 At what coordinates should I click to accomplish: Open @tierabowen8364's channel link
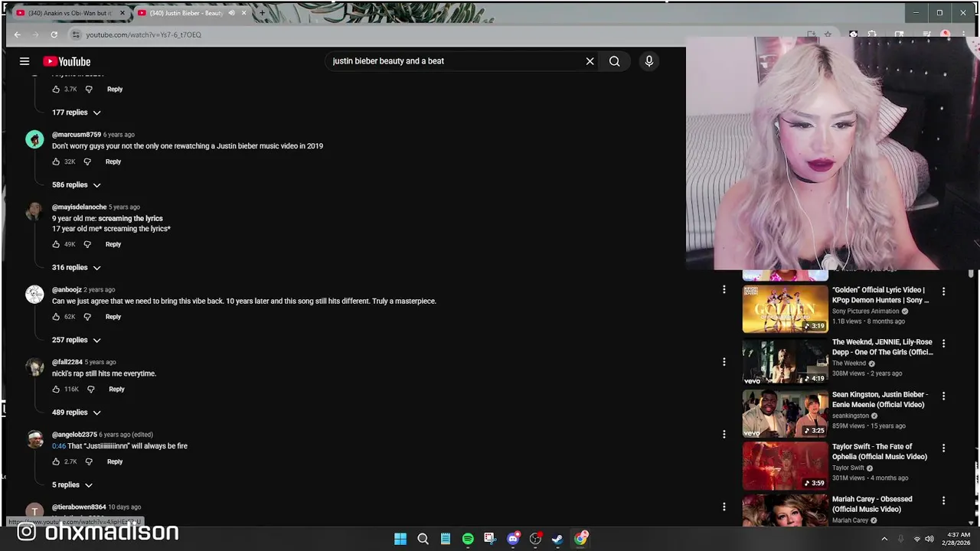[78, 507]
